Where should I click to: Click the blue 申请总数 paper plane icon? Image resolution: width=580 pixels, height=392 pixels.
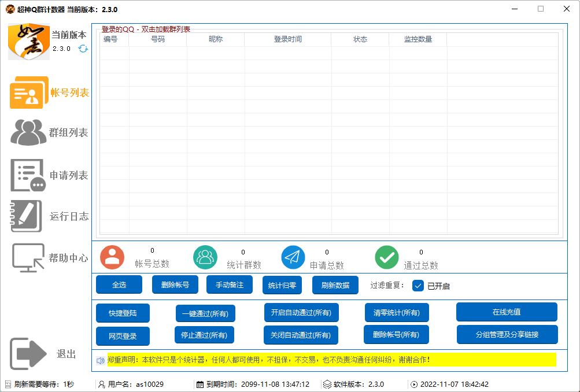click(x=293, y=257)
